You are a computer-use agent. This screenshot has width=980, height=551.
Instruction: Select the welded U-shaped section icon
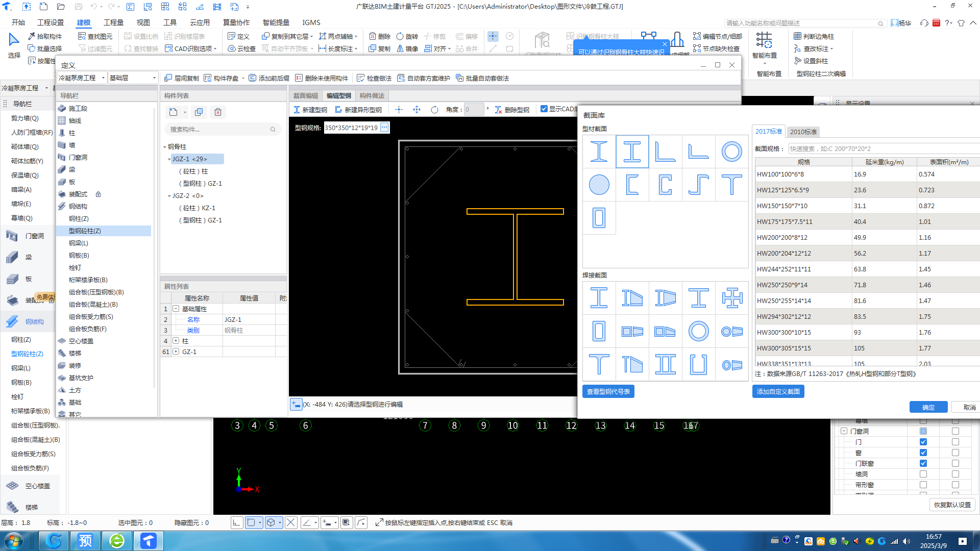698,364
